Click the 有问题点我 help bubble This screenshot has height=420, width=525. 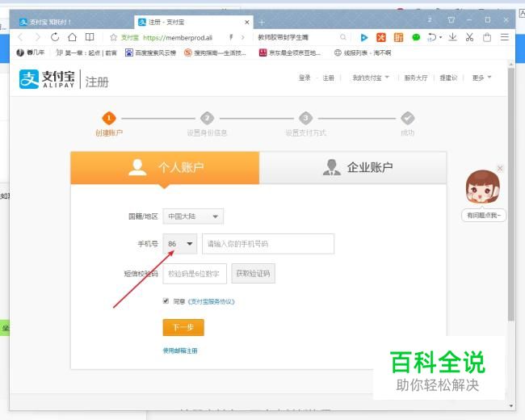click(x=484, y=216)
